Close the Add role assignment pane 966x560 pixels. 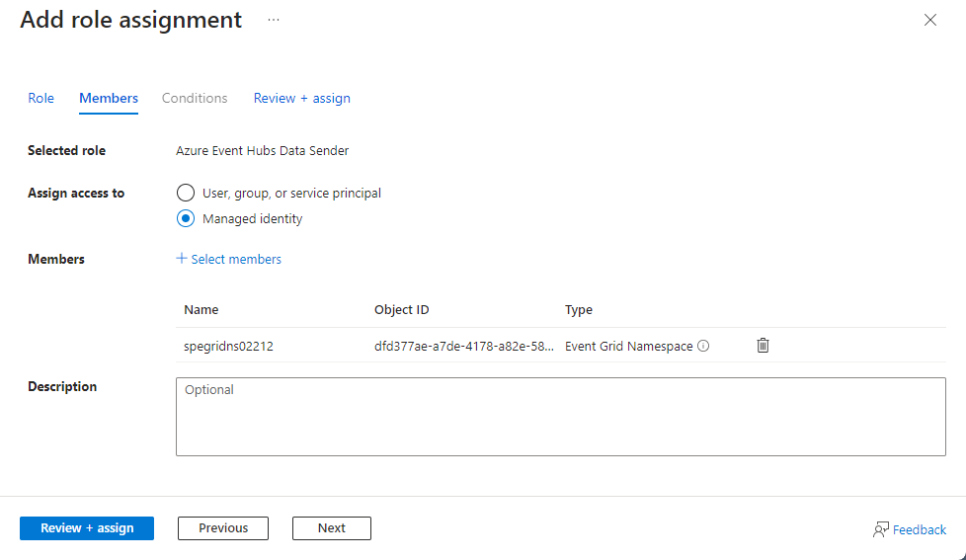[930, 20]
